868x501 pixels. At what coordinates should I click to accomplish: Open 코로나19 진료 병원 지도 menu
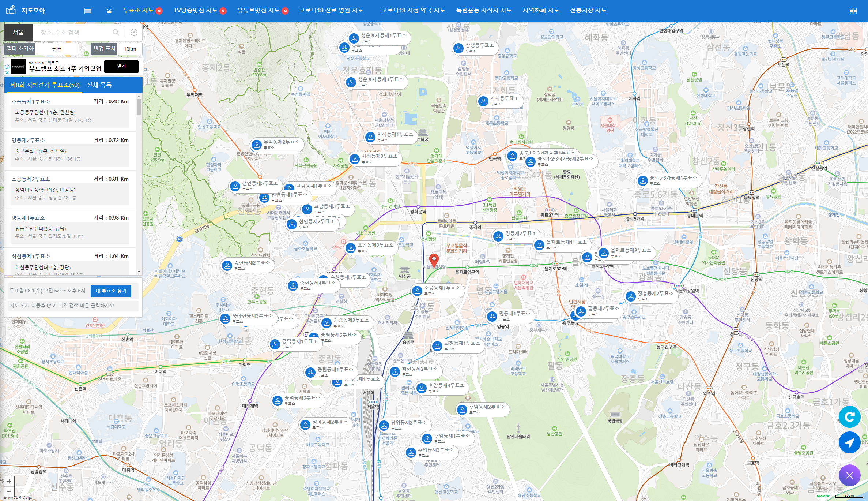coord(331,10)
